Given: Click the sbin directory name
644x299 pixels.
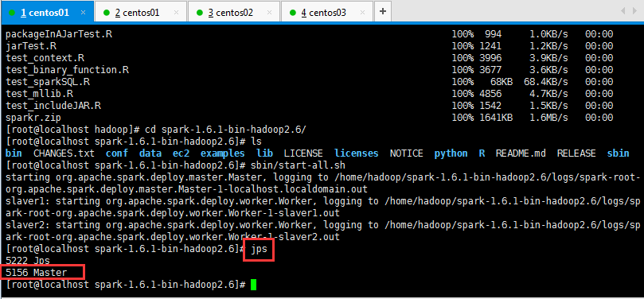Looking at the screenshot, I should pos(618,153).
